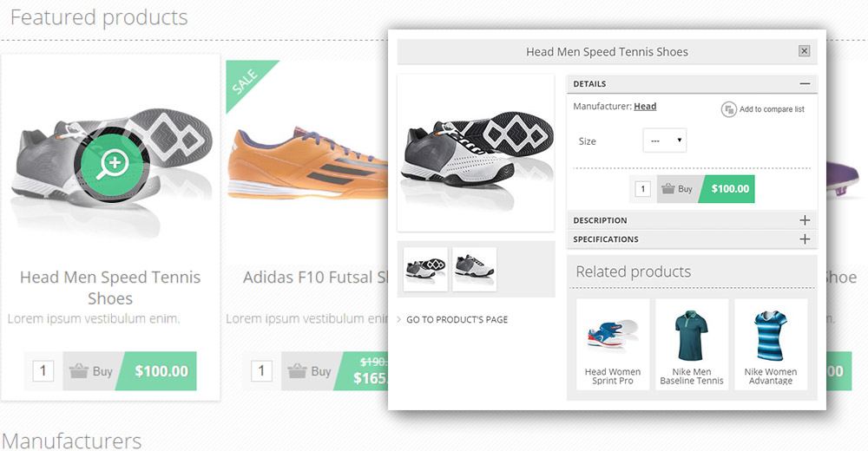Click the basket icon under Head Men Speed Tennis Shoes
This screenshot has width=868, height=451.
click(x=78, y=371)
